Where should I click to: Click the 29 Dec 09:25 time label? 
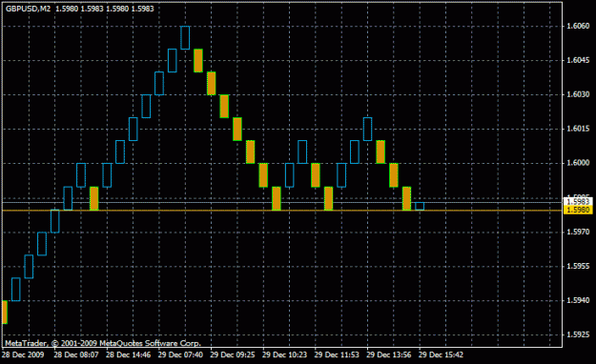pyautogui.click(x=233, y=354)
